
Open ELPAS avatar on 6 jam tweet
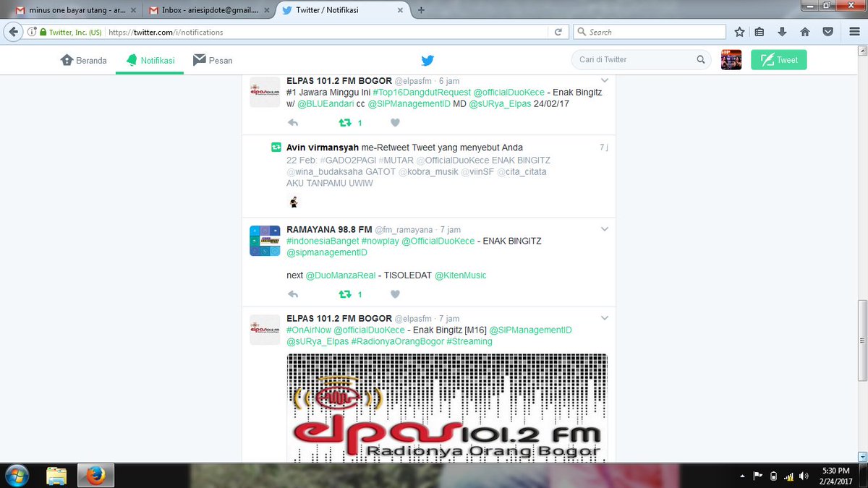[x=265, y=92]
